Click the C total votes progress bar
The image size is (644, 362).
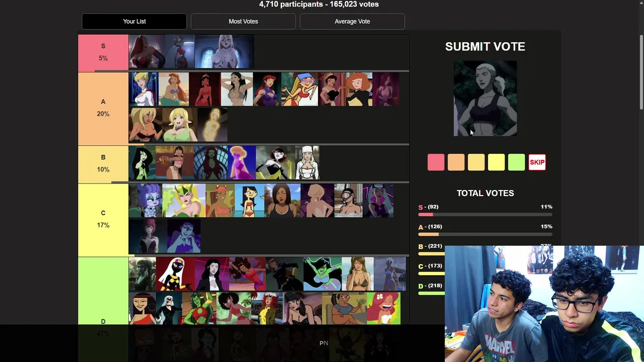pyautogui.click(x=431, y=274)
